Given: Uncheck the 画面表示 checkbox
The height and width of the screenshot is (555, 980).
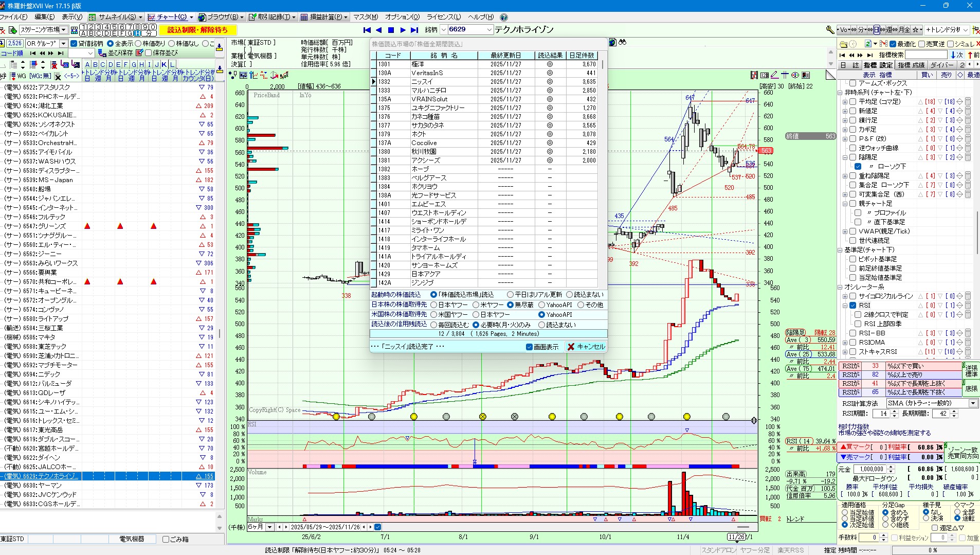Looking at the screenshot, I should point(529,347).
